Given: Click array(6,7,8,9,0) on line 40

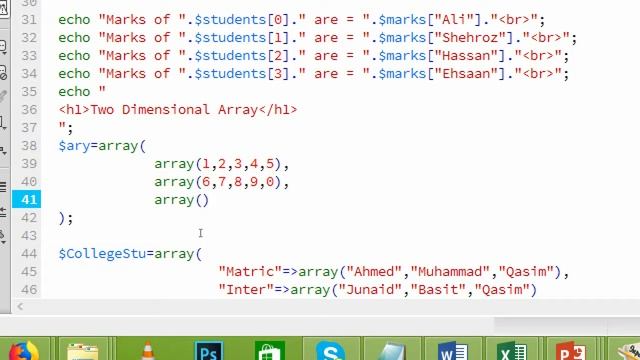Looking at the screenshot, I should coord(218,182).
